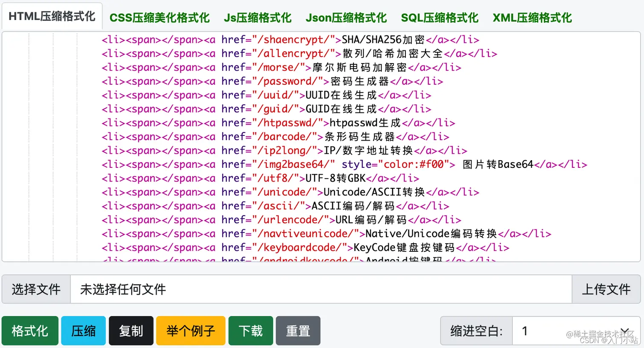Reset the editor using the 重置 button
The height and width of the screenshot is (348, 644).
pyautogui.click(x=298, y=331)
